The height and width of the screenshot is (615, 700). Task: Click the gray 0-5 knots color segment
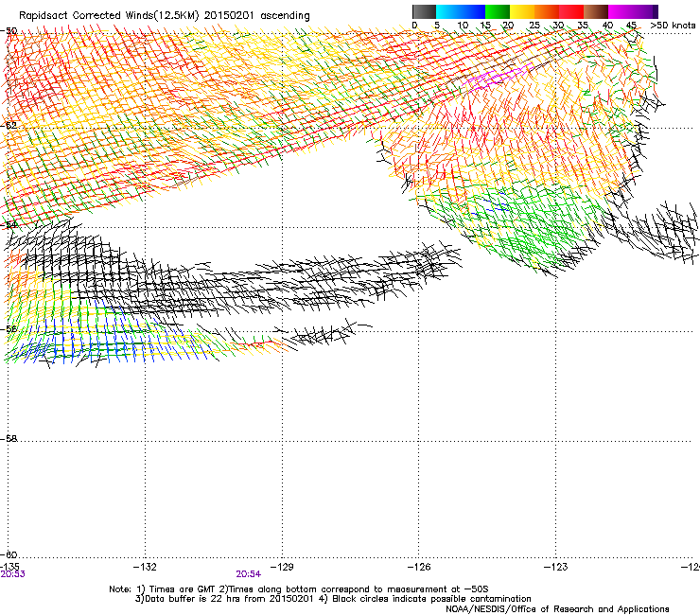(x=424, y=11)
